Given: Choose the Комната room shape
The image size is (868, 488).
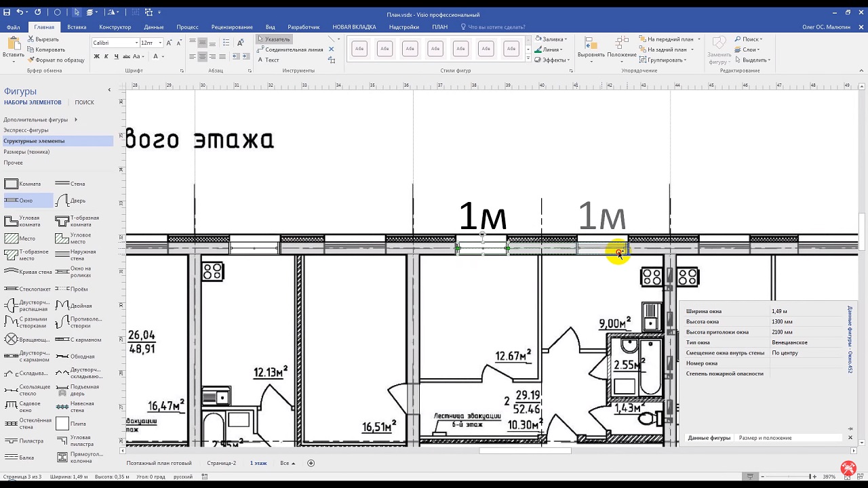Looking at the screenshot, I should tap(22, 184).
